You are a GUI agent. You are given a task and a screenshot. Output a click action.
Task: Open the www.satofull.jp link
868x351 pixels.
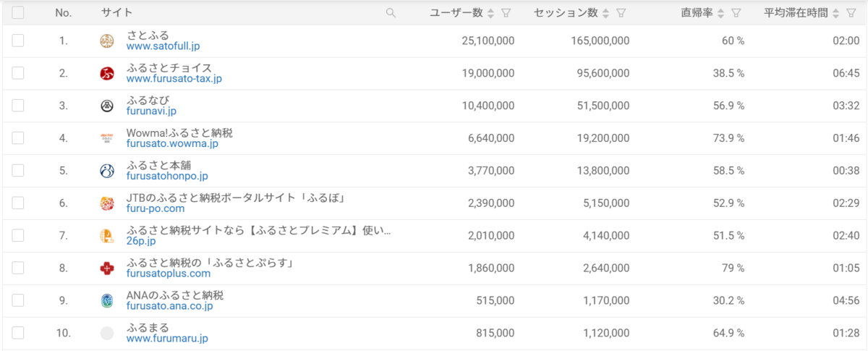163,46
